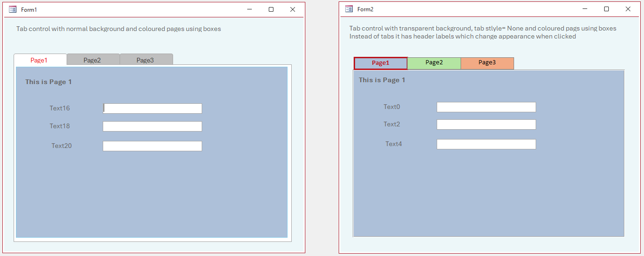The width and height of the screenshot is (644, 256).
Task: Click the 'This is Page 1' heading in Form2
Action: 382,80
